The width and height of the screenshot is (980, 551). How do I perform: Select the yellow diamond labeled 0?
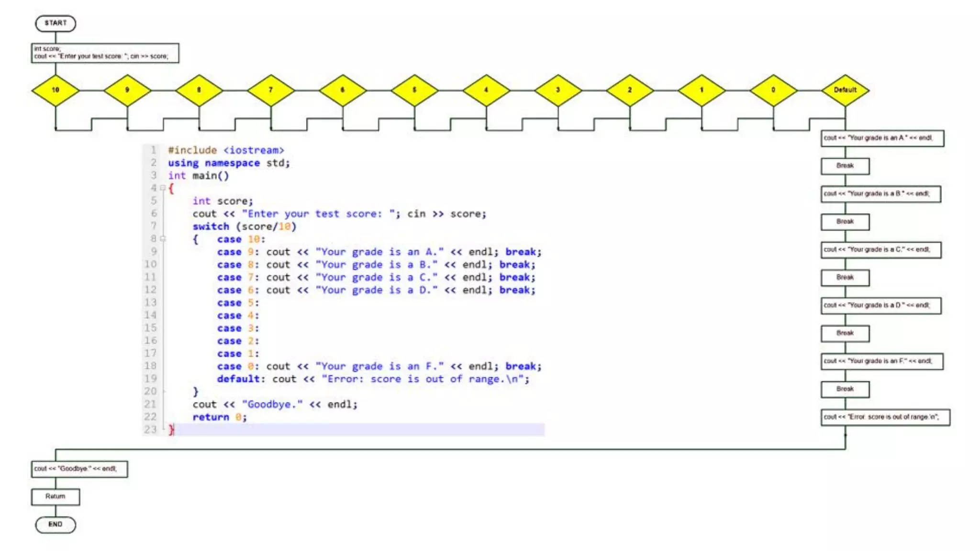[x=773, y=90]
